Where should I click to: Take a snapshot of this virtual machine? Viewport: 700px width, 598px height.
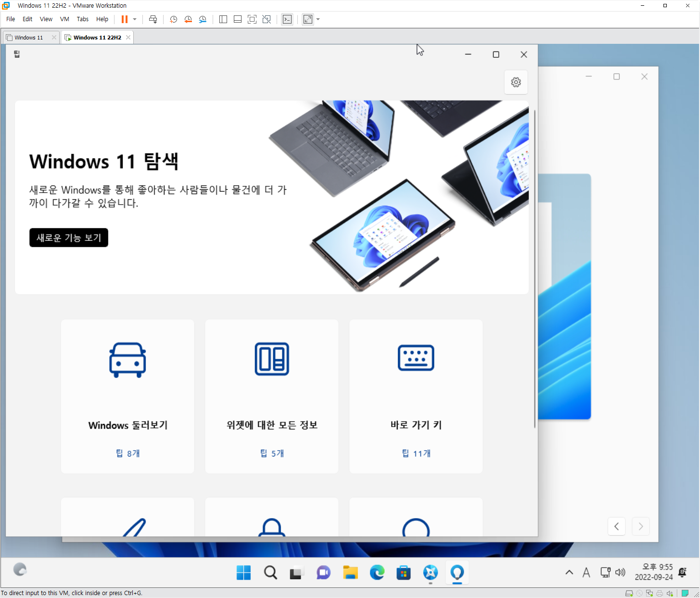[x=174, y=19]
